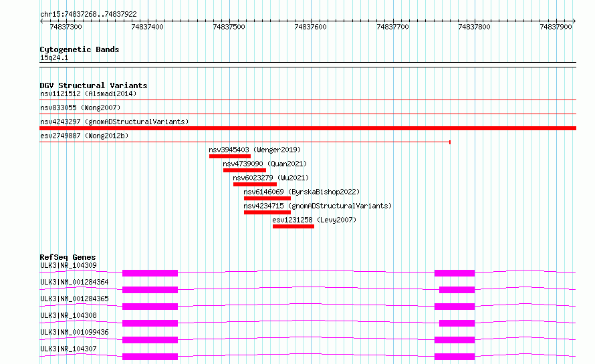Open variant esv2749887 (Wong2012b) label
The height and width of the screenshot is (364, 595).
[x=84, y=136]
